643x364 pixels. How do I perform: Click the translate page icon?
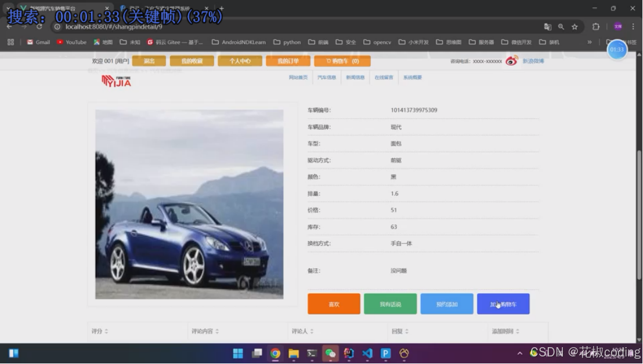click(x=547, y=27)
